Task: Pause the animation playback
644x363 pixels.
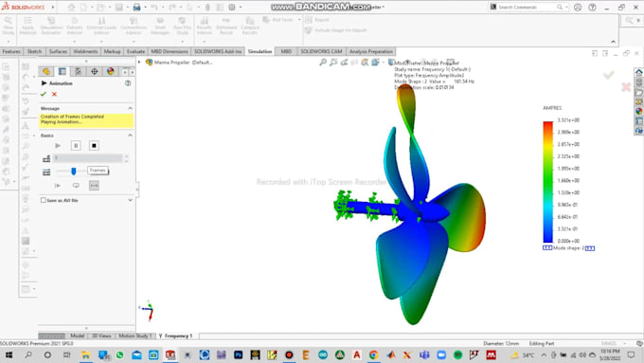Action: (x=76, y=146)
